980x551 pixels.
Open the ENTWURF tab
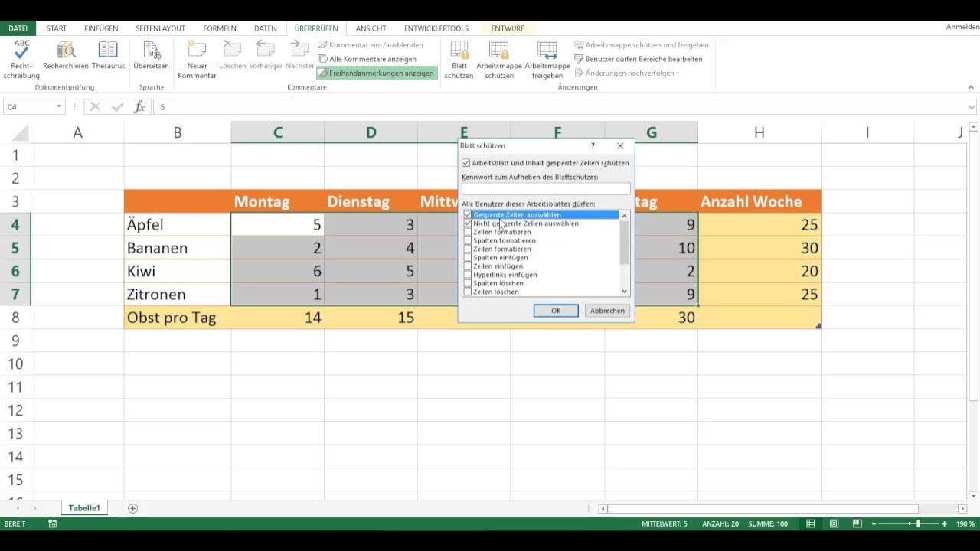pos(508,28)
